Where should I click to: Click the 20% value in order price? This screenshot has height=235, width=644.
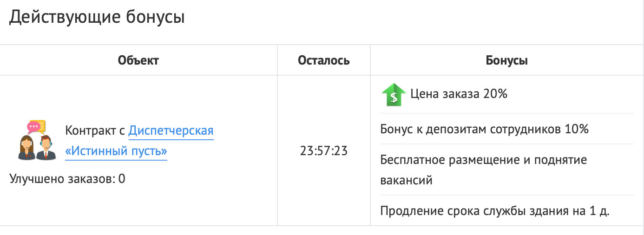click(x=494, y=94)
